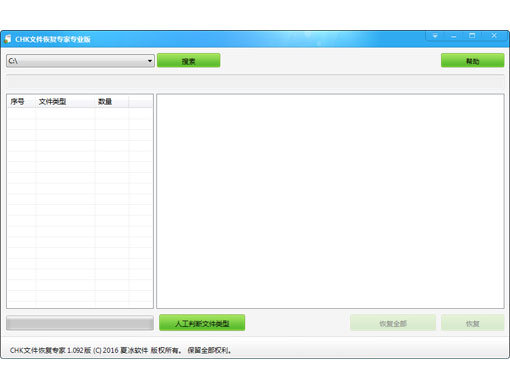Image resolution: width=510 pixels, height=390 pixels.
Task: Click the green 搜索 (search) button
Action: pyautogui.click(x=189, y=61)
